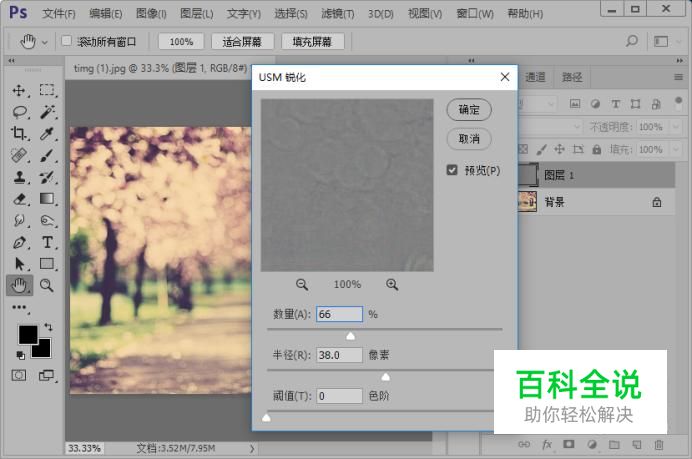
Task: Zoom out the USM preview
Action: [302, 285]
